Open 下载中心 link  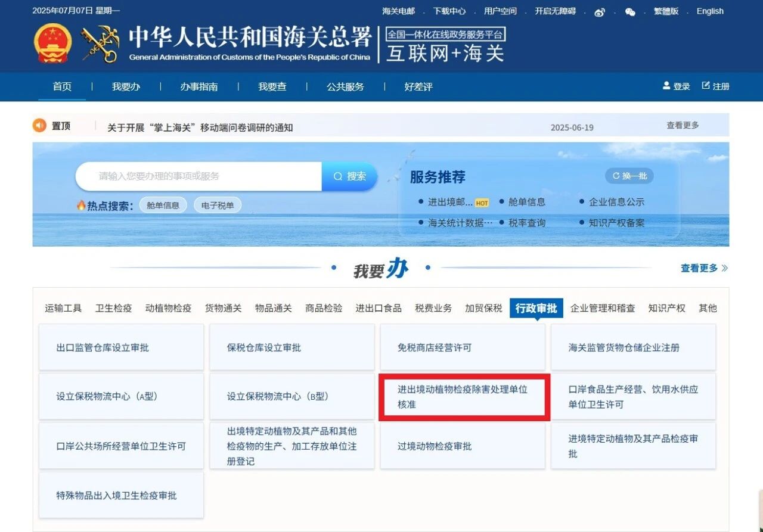(x=449, y=11)
